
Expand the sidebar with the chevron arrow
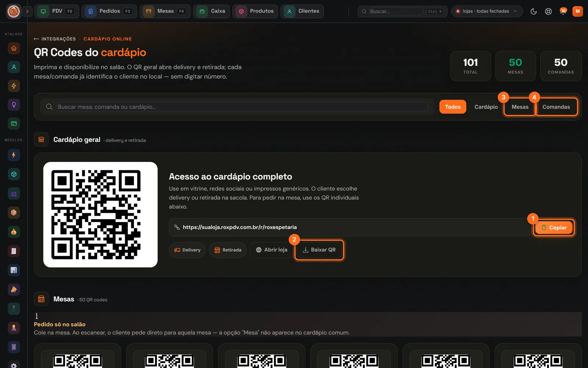coord(27,11)
